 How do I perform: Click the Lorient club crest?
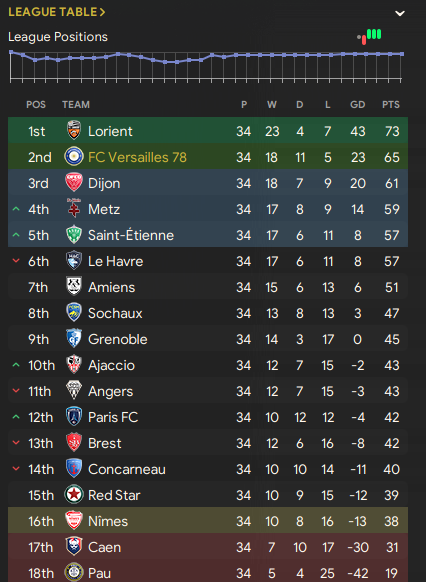pyautogui.click(x=74, y=130)
